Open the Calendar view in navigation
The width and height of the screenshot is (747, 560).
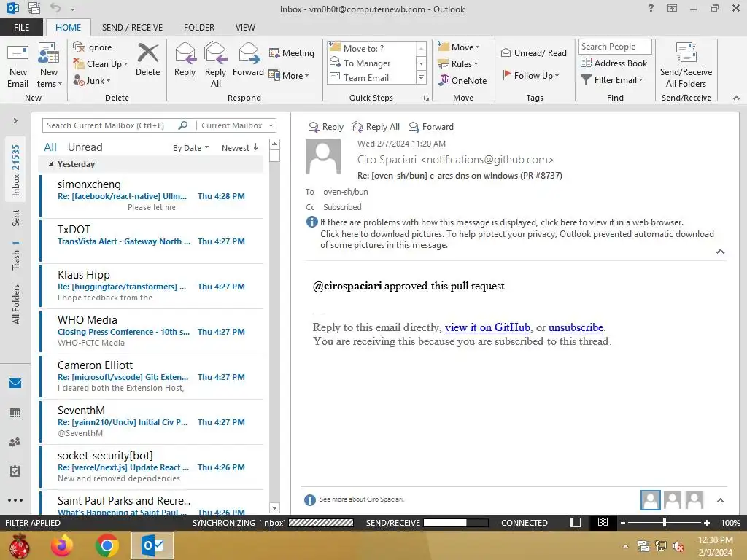pyautogui.click(x=15, y=413)
